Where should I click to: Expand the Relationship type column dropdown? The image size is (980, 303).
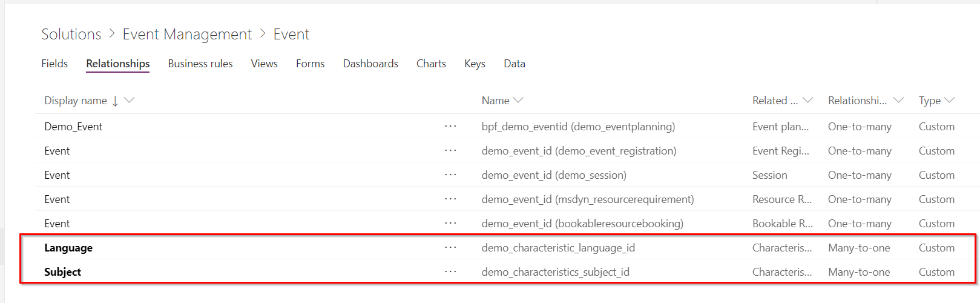tap(898, 101)
